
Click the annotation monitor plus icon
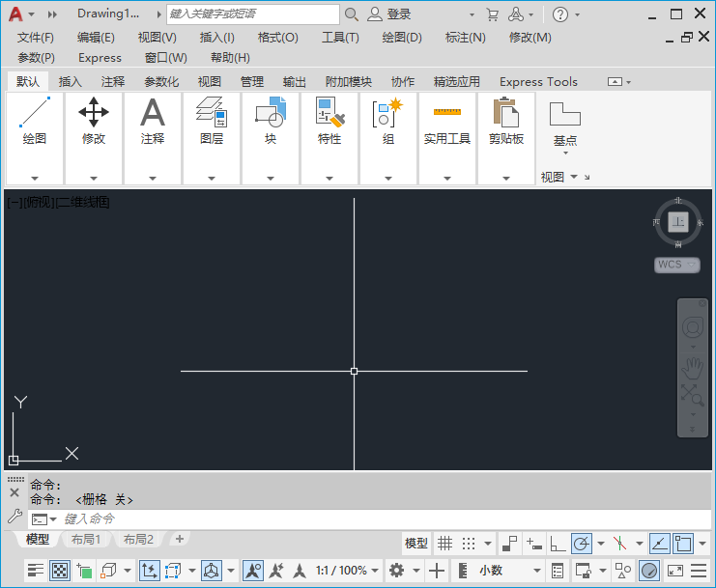(x=437, y=571)
